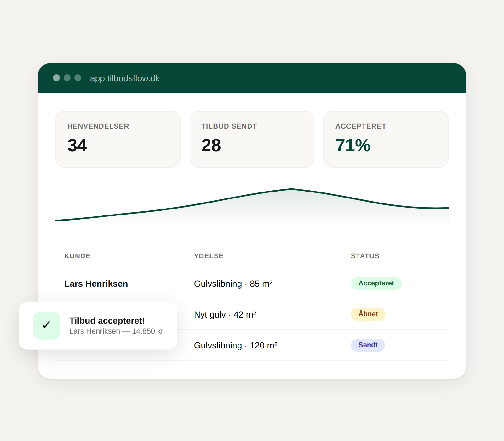Image resolution: width=504 pixels, height=441 pixels.
Task: Click the blue Sendt status badge
Action: (x=368, y=345)
